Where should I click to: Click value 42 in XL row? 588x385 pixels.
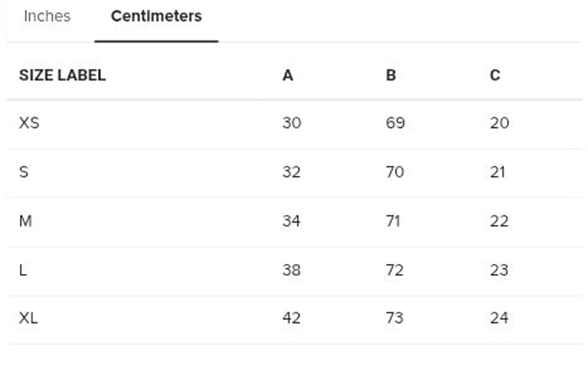pos(291,318)
